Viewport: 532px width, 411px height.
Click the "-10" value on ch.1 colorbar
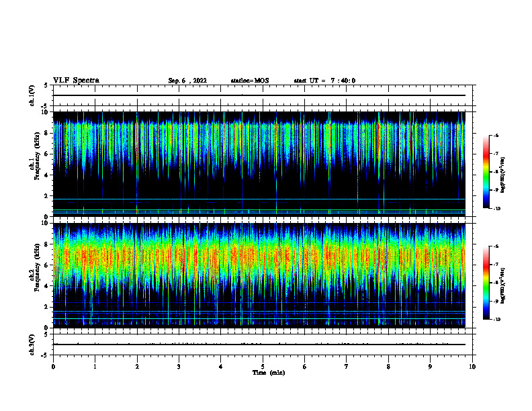[x=496, y=209]
